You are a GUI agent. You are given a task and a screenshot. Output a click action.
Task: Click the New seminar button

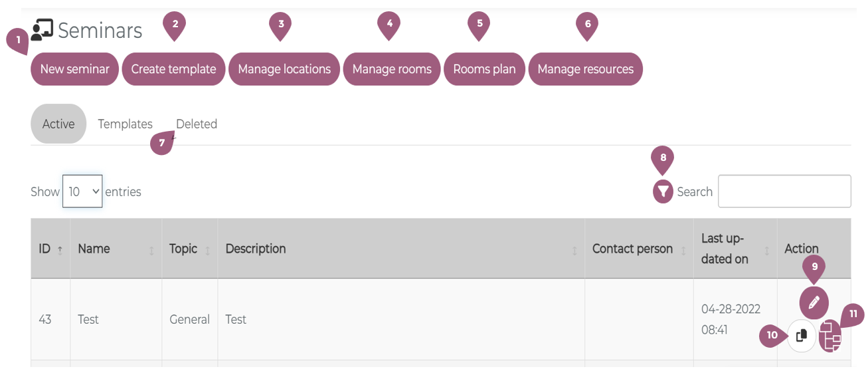74,69
